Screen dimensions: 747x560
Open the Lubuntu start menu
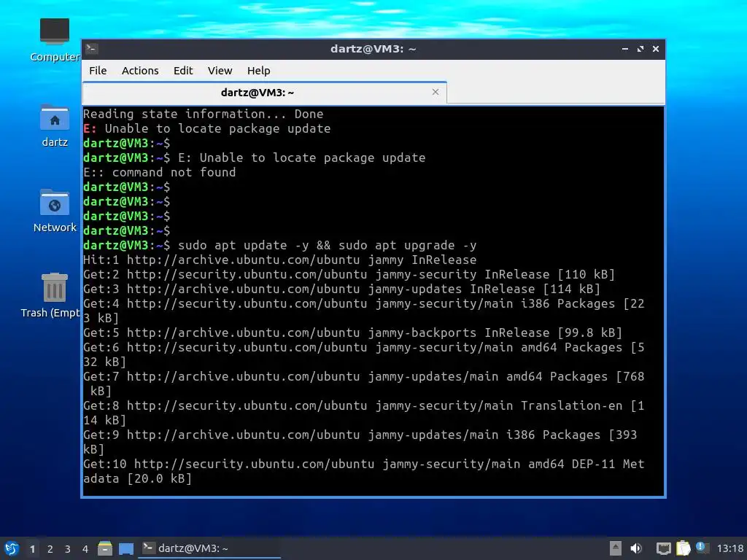click(x=12, y=548)
